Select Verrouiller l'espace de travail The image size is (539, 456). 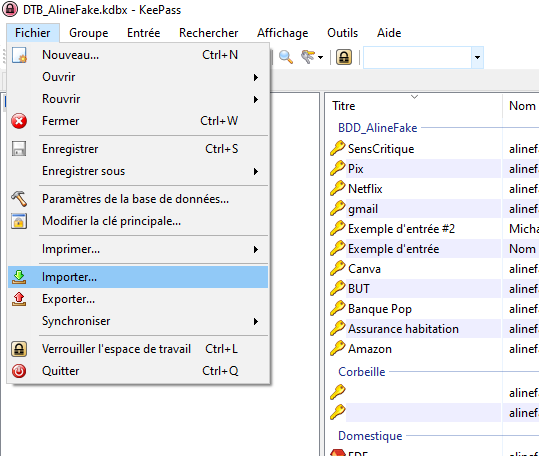point(138,349)
